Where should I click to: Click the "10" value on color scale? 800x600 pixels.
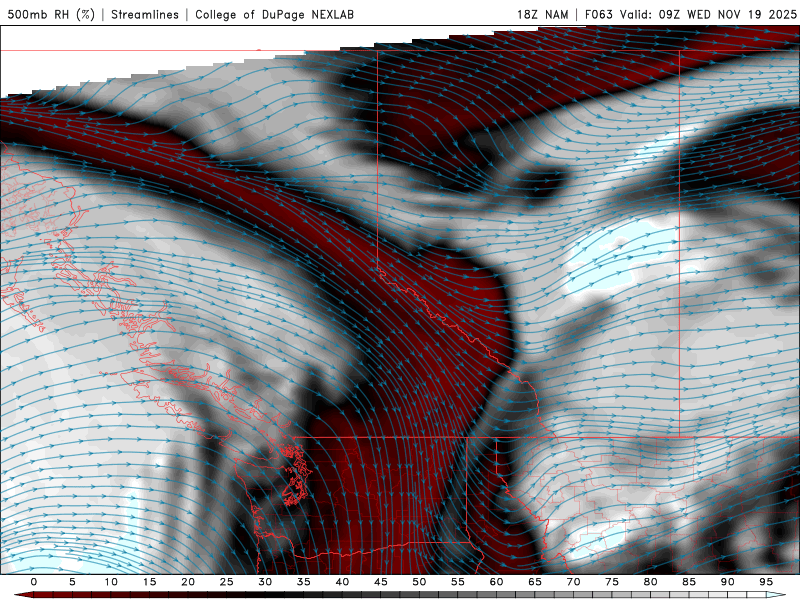111,582
